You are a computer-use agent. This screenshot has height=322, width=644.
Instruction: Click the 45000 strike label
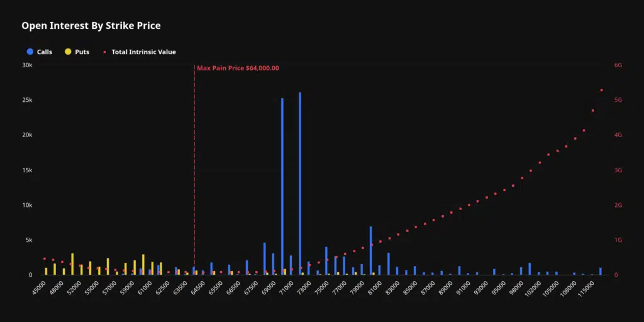[39, 287]
